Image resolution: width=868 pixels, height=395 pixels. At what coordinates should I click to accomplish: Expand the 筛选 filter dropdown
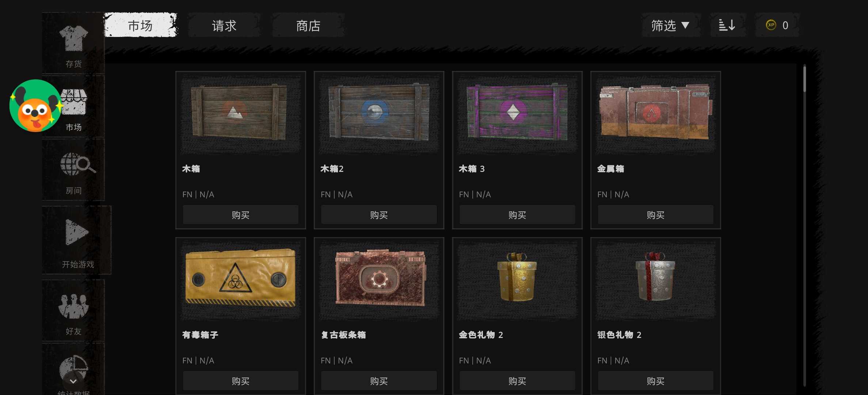click(670, 25)
